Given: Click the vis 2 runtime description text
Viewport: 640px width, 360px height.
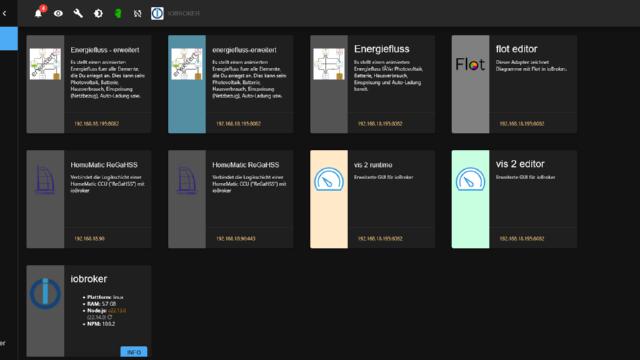Looking at the screenshot, I should (x=384, y=177).
